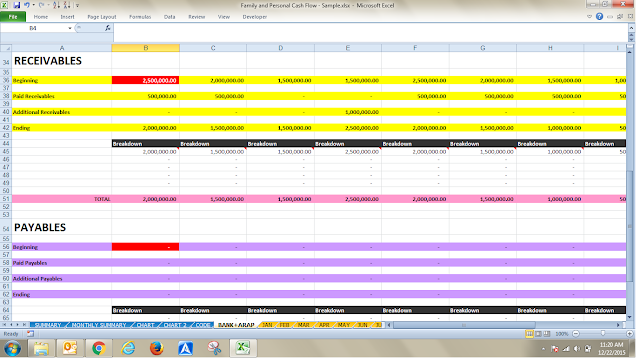This screenshot has height=363, width=640.
Task: Switch to Page Break Preview button
Action: pos(547,334)
